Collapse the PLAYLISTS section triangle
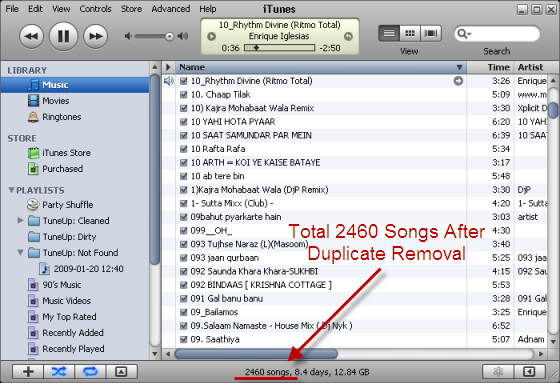 (11, 190)
